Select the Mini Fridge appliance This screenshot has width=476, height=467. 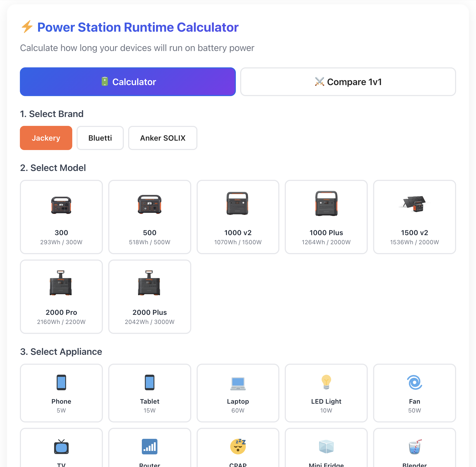[326, 447]
